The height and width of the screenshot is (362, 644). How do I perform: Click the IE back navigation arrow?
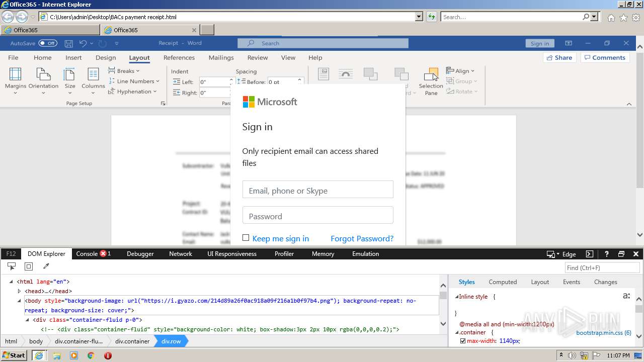tap(8, 17)
